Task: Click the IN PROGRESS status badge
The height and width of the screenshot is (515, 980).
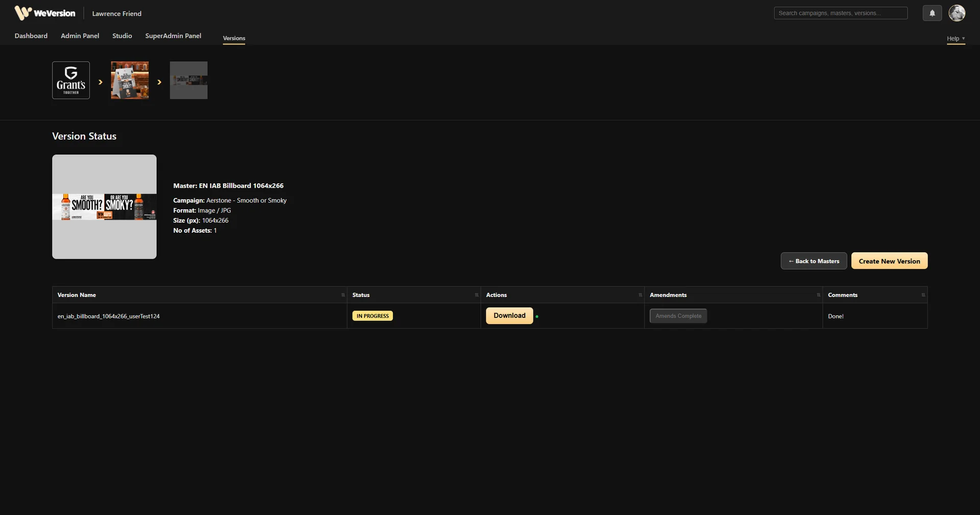Action: tap(373, 316)
